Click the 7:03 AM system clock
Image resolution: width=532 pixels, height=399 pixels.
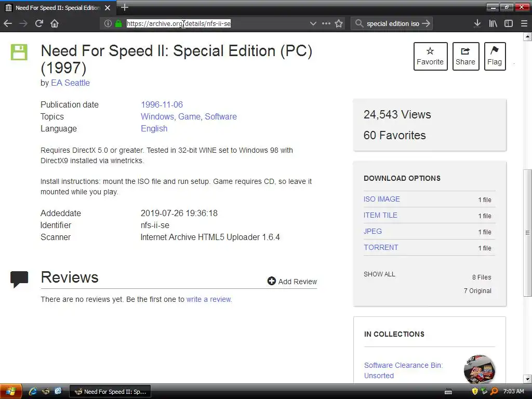[x=513, y=391]
